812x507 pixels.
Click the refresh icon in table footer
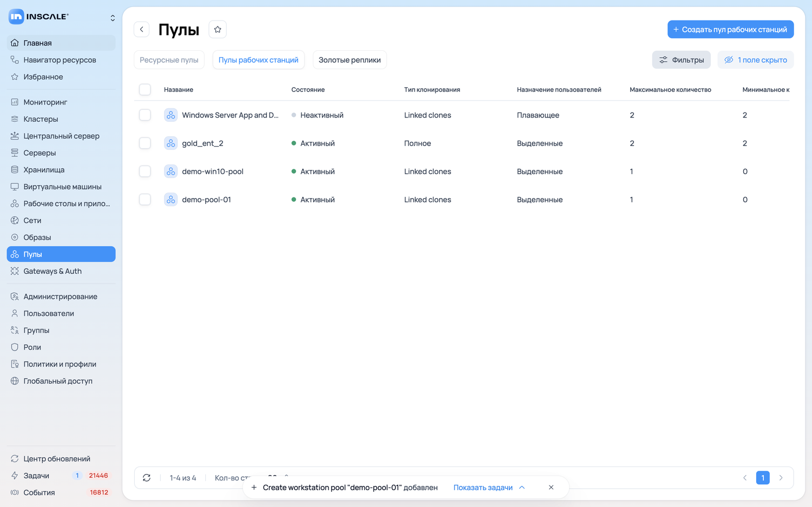147,478
